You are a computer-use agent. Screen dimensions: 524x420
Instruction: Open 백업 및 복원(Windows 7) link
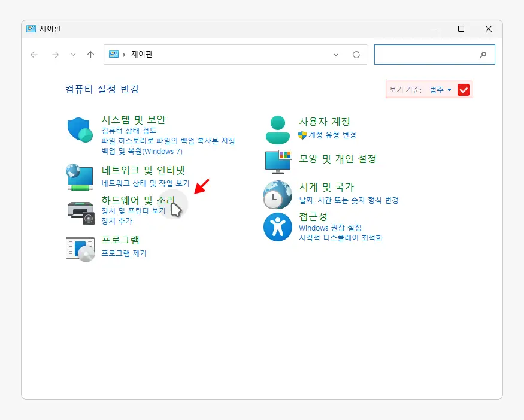coord(142,151)
